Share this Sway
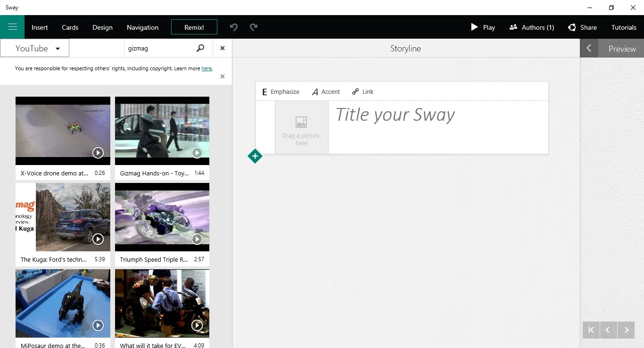Screen dimensions: 644x348 pos(582,27)
